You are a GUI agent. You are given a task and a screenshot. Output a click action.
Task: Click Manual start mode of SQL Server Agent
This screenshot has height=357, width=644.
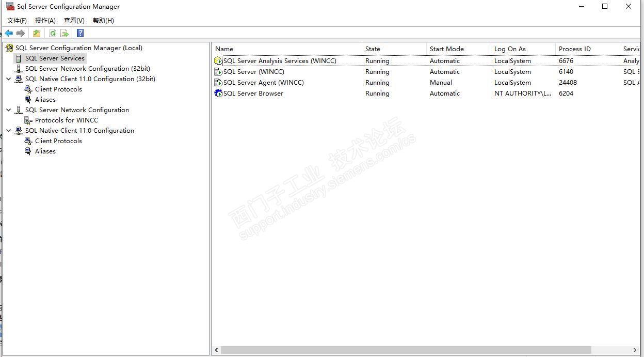click(x=441, y=83)
